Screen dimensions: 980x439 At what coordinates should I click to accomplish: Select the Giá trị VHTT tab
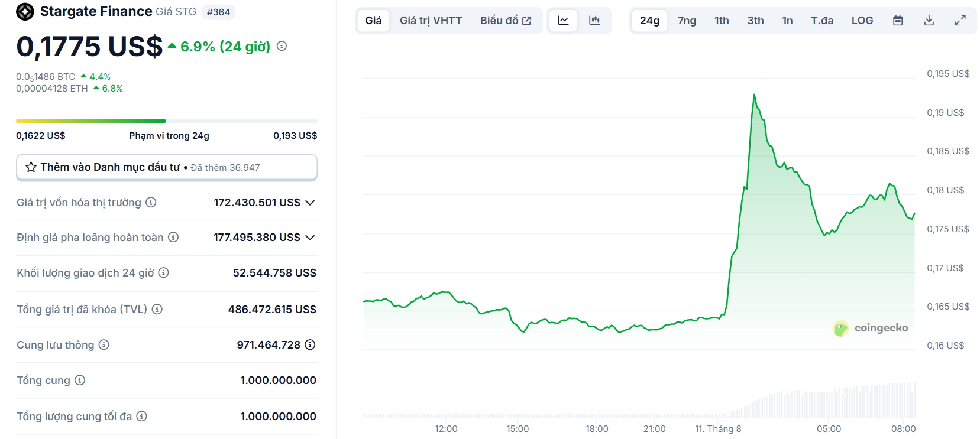pos(431,21)
